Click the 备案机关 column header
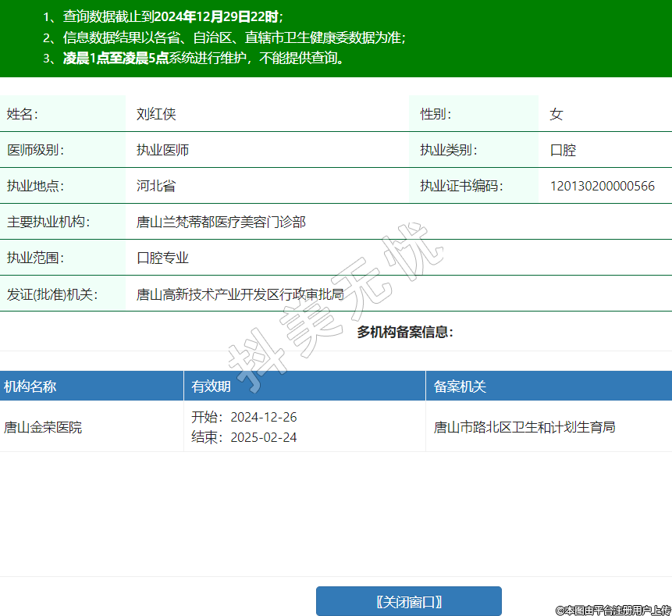Viewport: 672px width, 616px height. pyautogui.click(x=460, y=386)
